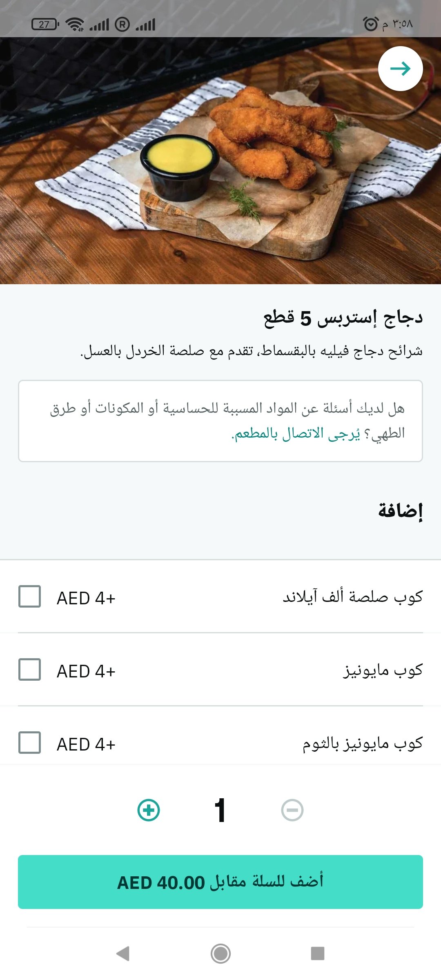This screenshot has width=441, height=980.
Task: Tap the add to cart AED 40.00 button
Action: [220, 882]
